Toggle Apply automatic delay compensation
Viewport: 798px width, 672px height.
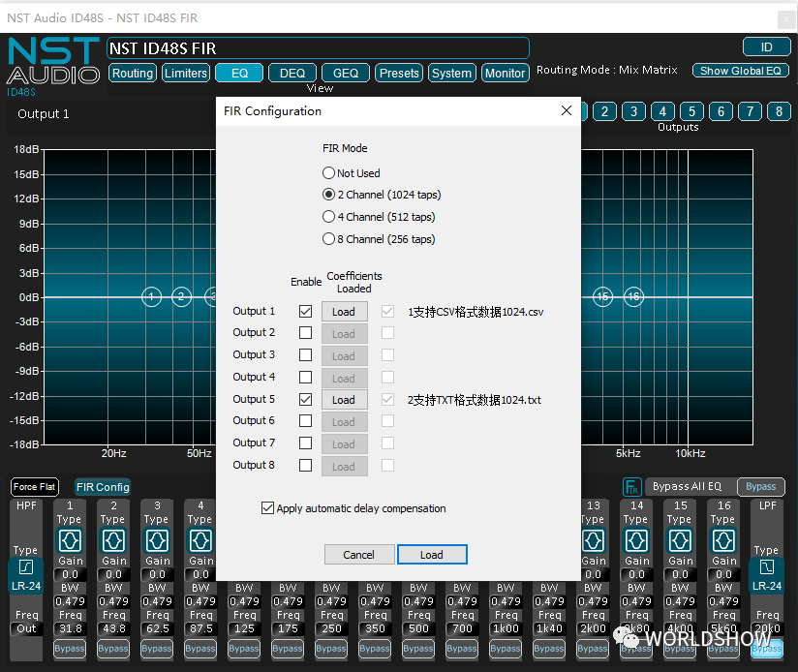pos(353,508)
